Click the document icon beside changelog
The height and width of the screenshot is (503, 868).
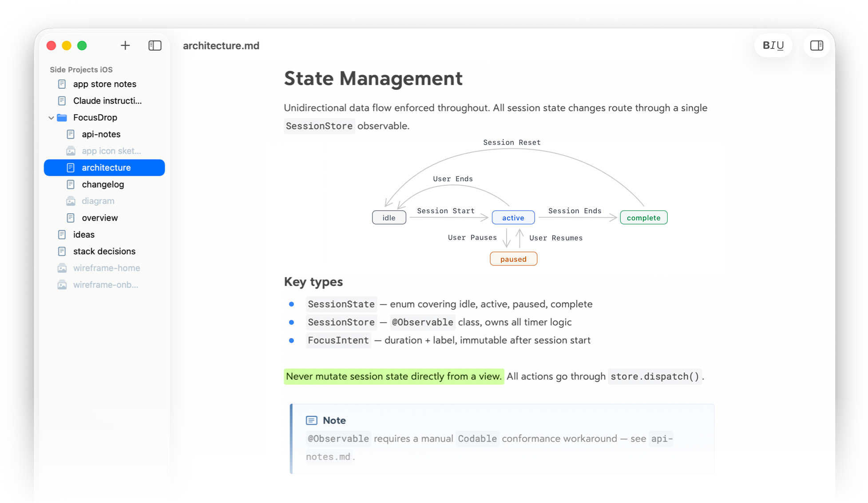point(71,184)
